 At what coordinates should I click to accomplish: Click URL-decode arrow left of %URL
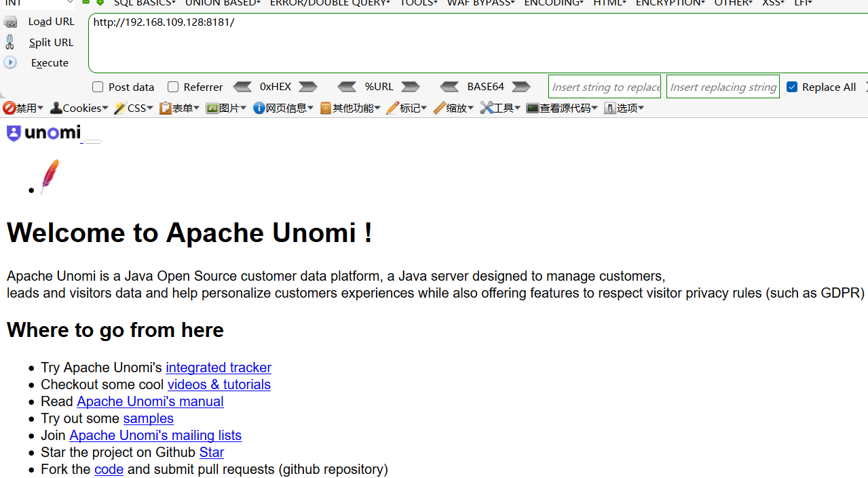347,87
